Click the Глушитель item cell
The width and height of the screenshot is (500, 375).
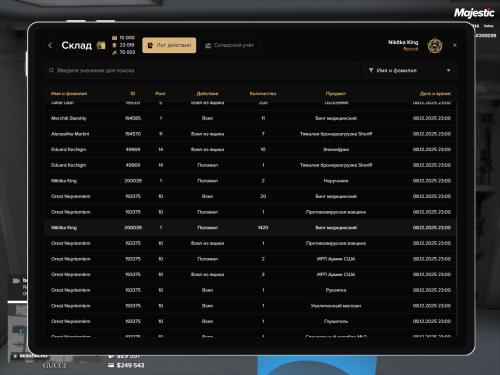point(336,322)
